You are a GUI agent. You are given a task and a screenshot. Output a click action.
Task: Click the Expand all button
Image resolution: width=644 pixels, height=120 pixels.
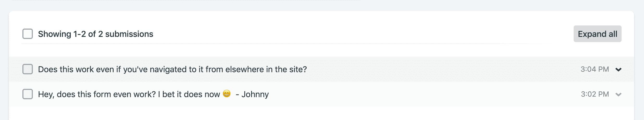[597, 34]
